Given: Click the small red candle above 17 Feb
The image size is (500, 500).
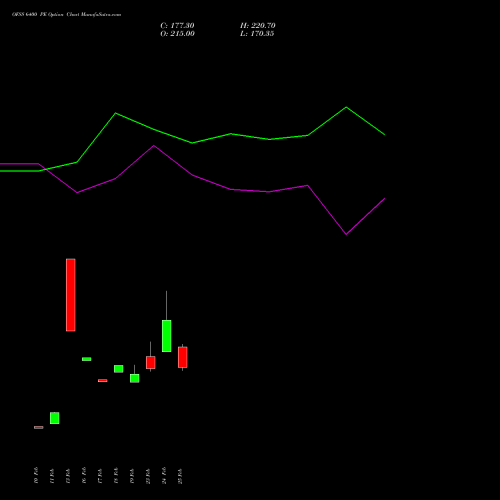Looking at the screenshot, I should 103,380.
